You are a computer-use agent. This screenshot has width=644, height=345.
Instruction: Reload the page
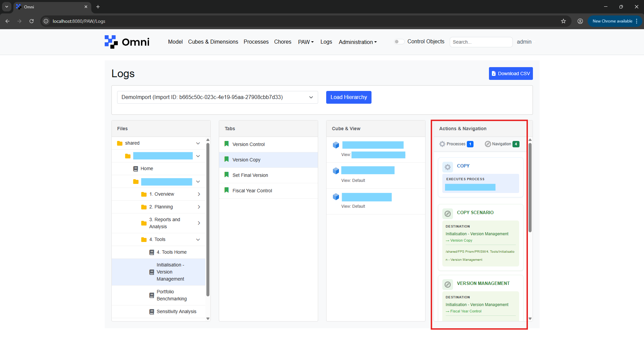32,21
